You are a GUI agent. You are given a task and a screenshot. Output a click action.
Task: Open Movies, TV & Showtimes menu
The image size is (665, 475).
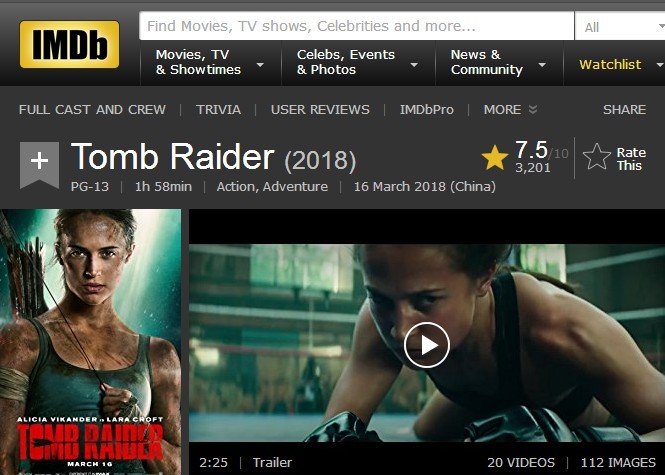pos(210,62)
